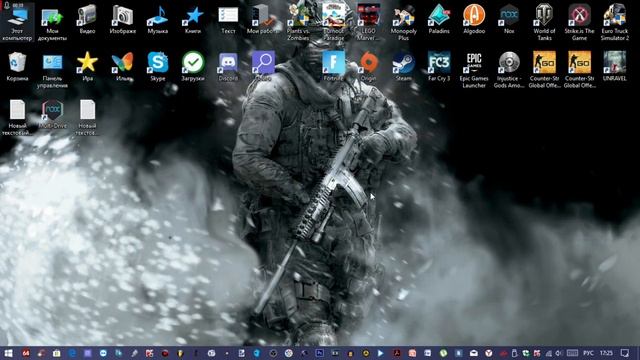
Task: Launch World of Tanks shortcut
Action: (544, 22)
